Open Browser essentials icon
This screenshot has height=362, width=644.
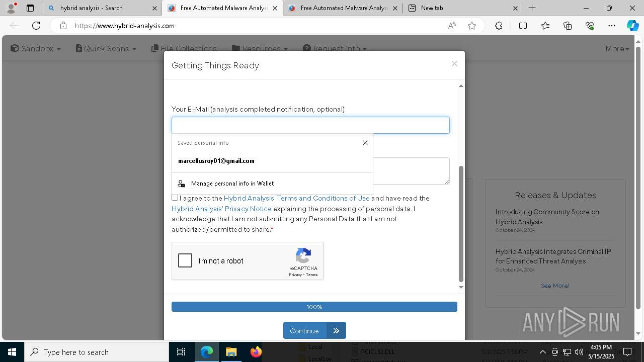tap(590, 26)
